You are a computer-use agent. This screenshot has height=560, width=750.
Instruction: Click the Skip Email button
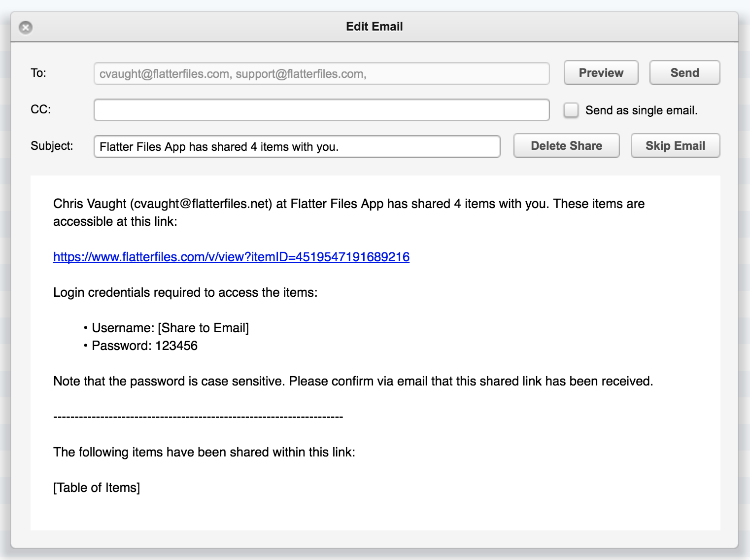coord(675,146)
